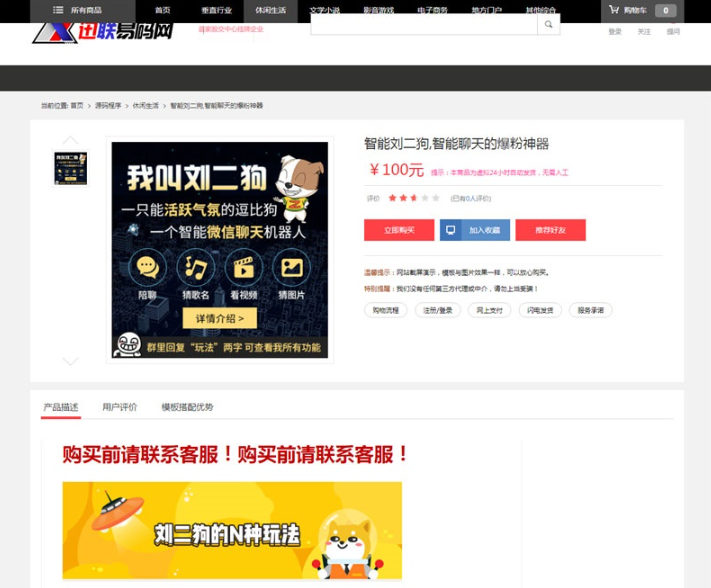This screenshot has height=588, width=711.
Task: Open the 注册/登录 pill link
Action: [438, 310]
